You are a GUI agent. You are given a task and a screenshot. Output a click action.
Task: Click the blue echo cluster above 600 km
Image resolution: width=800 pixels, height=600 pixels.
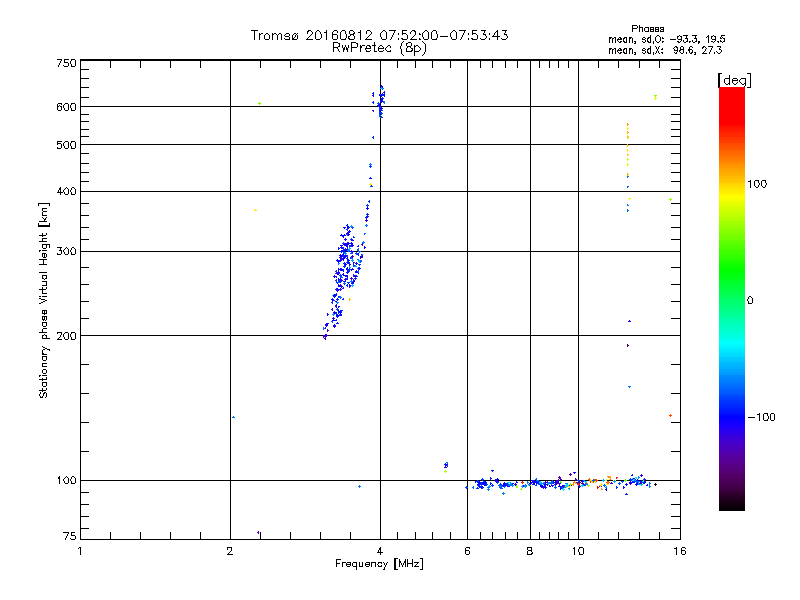[x=379, y=101]
